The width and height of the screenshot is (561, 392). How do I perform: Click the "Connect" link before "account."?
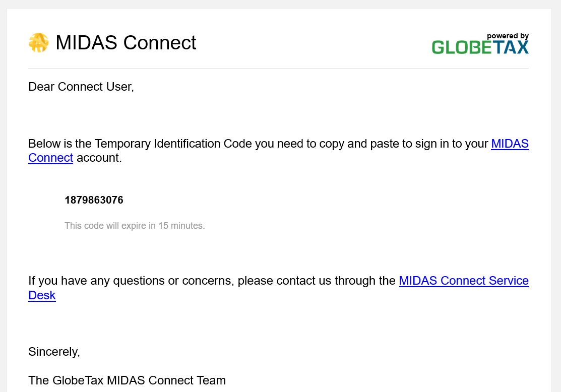(50, 158)
